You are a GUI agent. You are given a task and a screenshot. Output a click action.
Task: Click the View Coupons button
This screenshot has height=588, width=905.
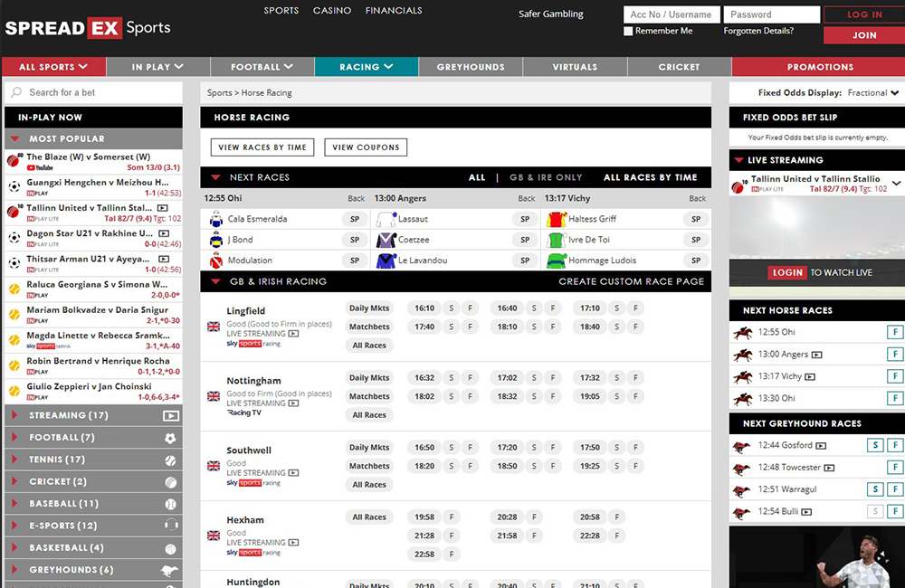click(x=366, y=147)
